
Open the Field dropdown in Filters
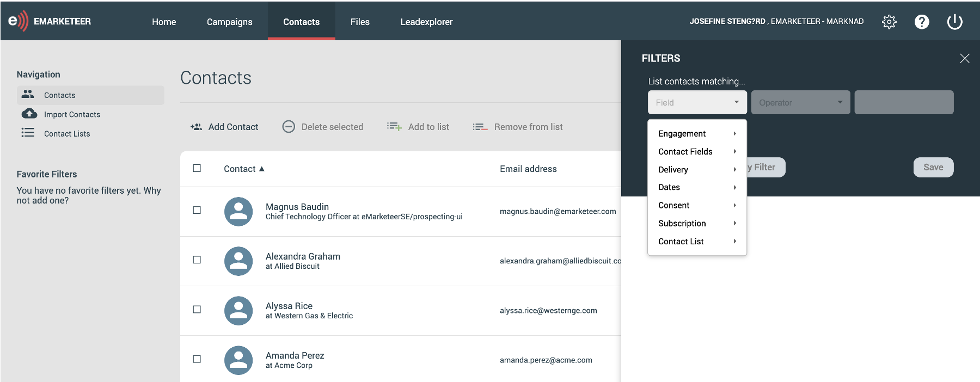(x=697, y=102)
